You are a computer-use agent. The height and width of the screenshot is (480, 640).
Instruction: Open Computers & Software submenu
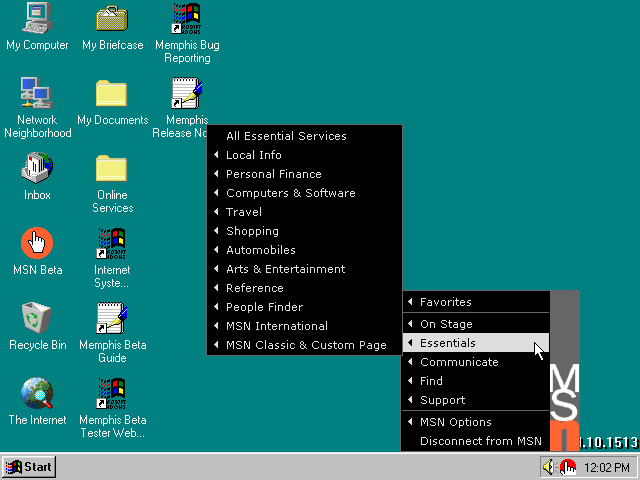304,193
